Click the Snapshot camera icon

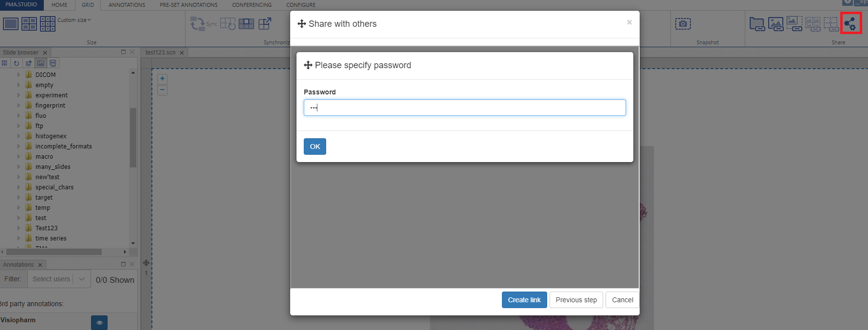683,23
